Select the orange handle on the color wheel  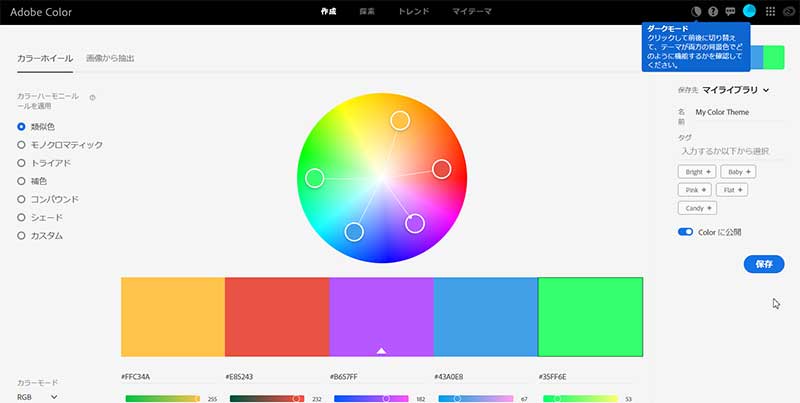tap(400, 120)
